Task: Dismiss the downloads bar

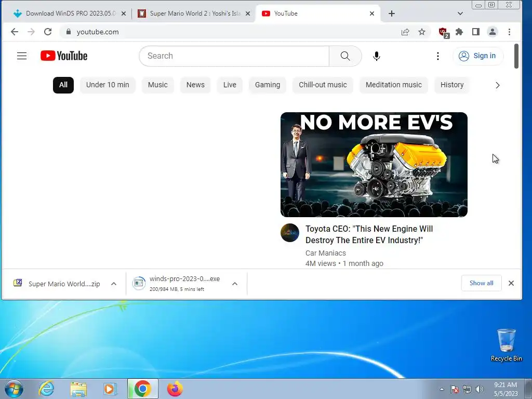Action: tap(511, 283)
